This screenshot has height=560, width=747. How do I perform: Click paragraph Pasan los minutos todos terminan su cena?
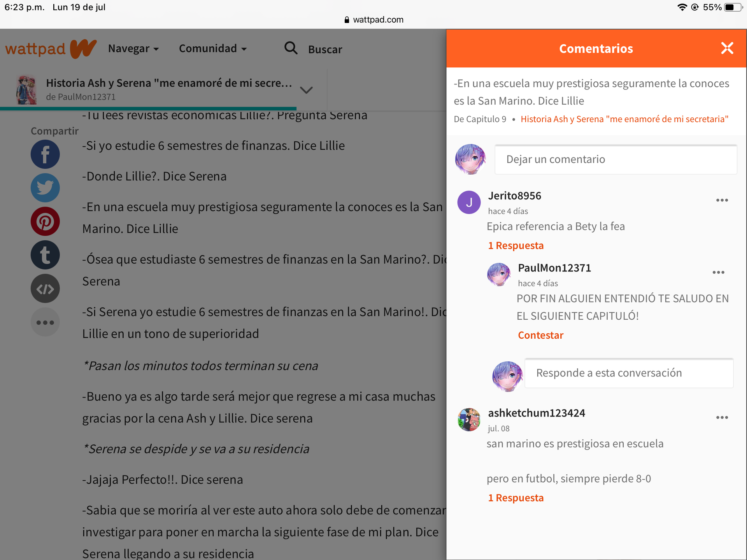(201, 366)
